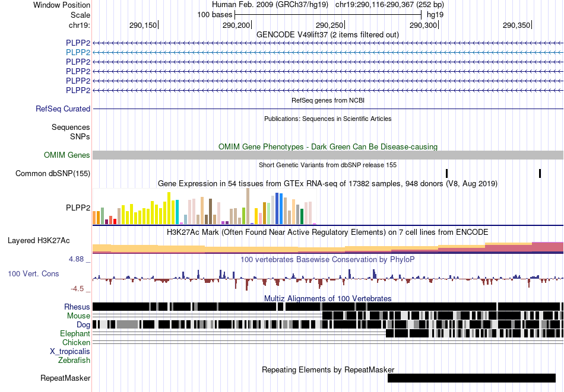Click the chr19: ruler label

tap(79, 25)
